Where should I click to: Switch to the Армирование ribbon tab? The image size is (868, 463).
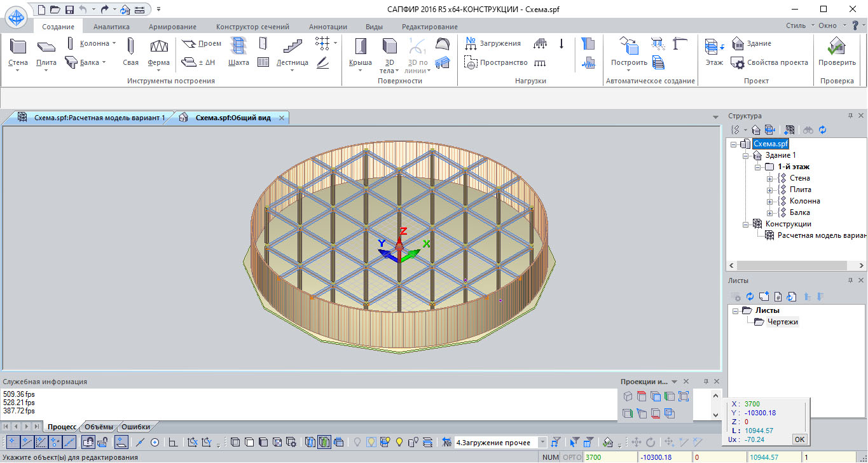[x=172, y=27]
